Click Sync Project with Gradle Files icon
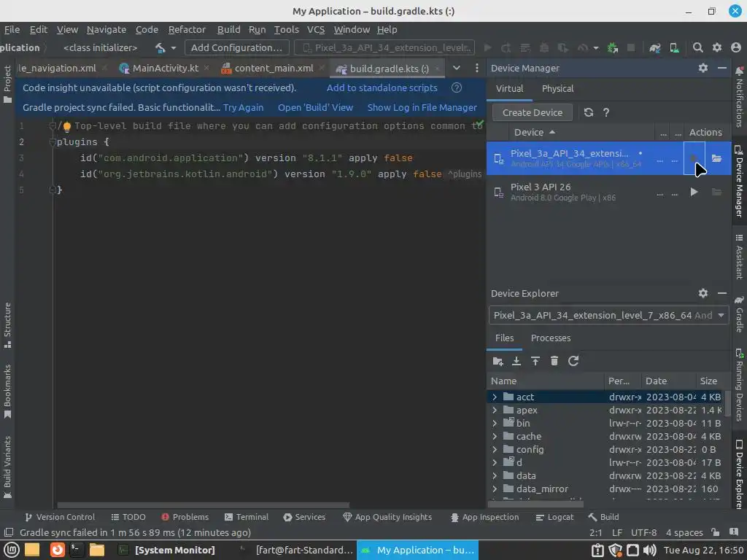 point(654,47)
